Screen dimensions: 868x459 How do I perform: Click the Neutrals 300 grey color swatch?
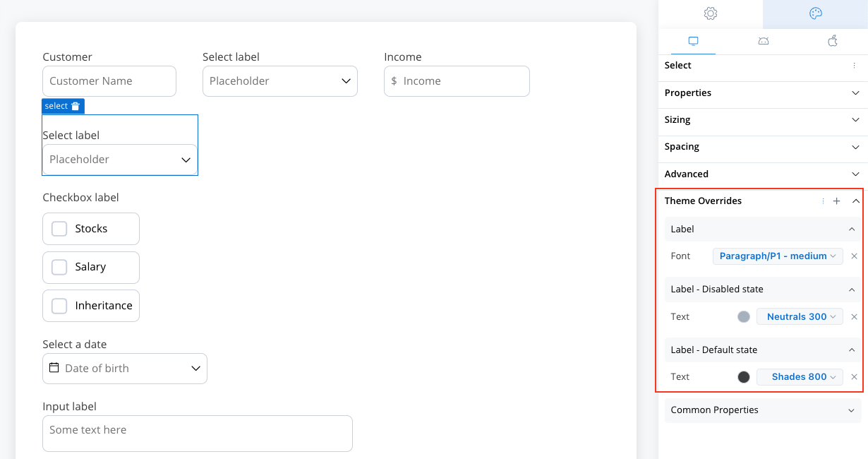744,317
